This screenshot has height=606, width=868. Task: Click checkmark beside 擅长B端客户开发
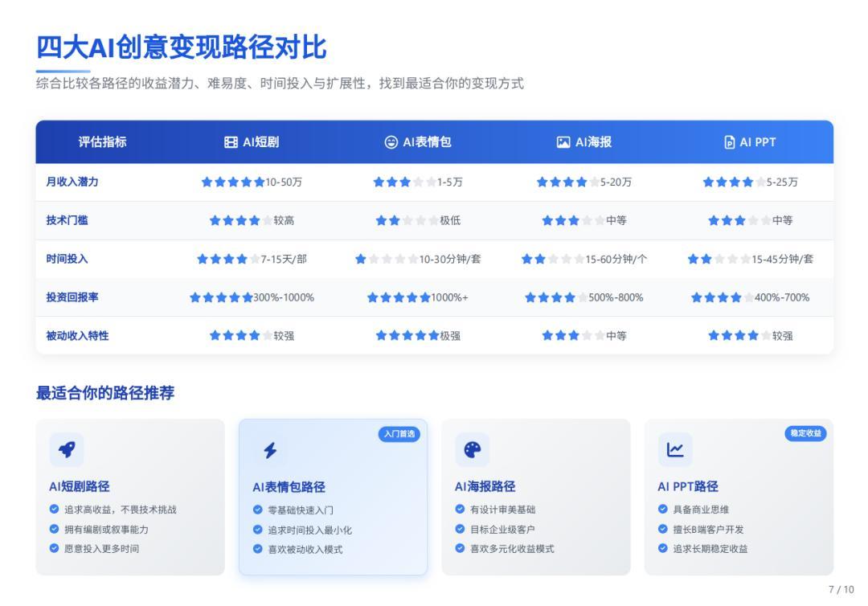[662, 529]
